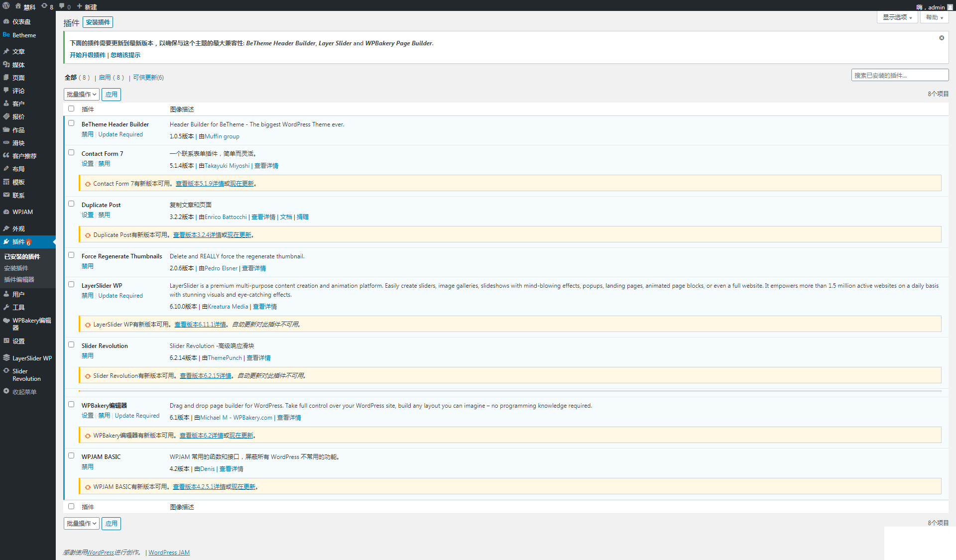This screenshot has height=560, width=956.
Task: Open the top bulk actions dropdown
Action: (x=82, y=94)
